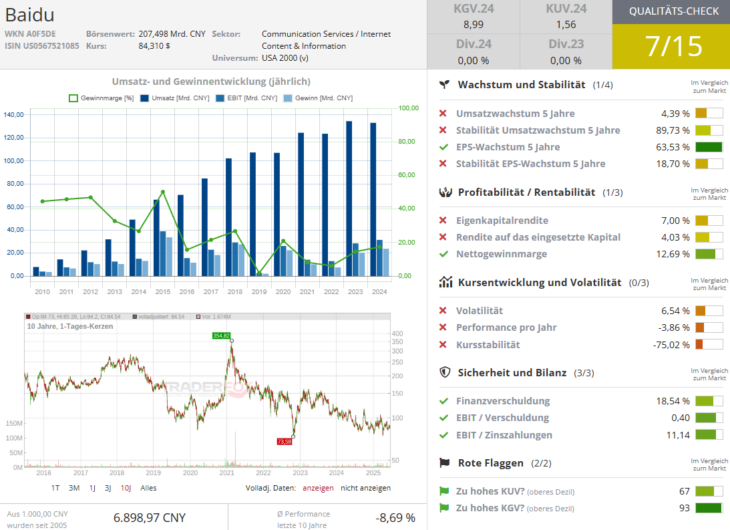Click the Börsenwert value 207,498 Mrd. CNY
This screenshot has height=530, width=730.
point(172,34)
